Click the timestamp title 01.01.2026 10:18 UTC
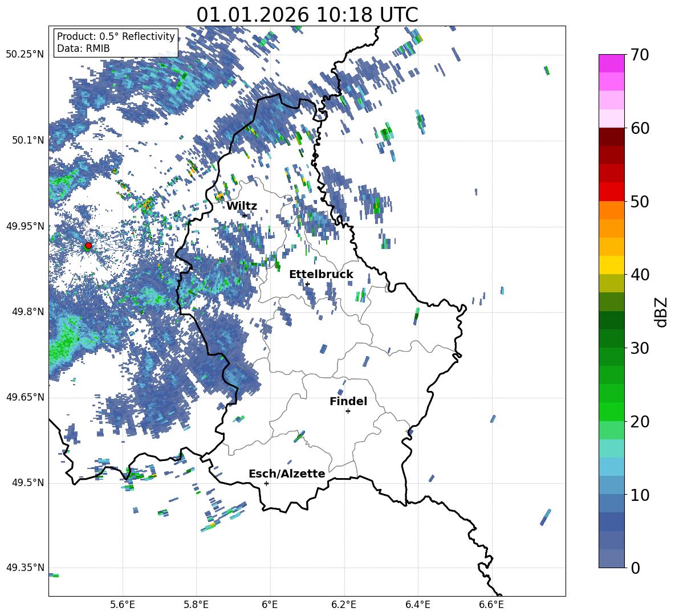 [x=307, y=15]
